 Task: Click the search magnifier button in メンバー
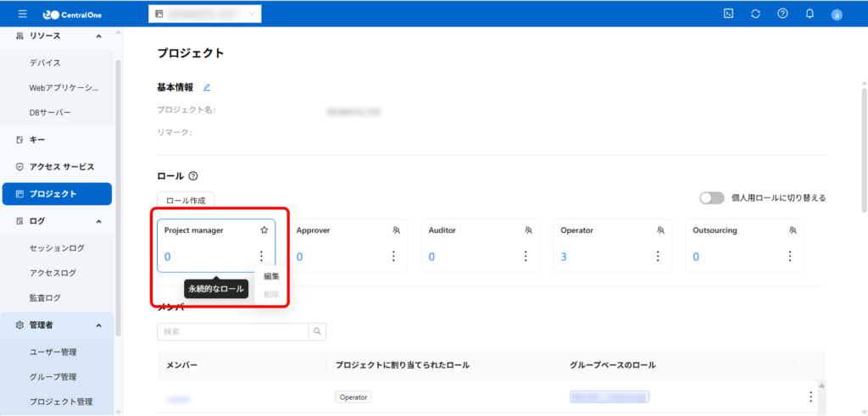318,331
